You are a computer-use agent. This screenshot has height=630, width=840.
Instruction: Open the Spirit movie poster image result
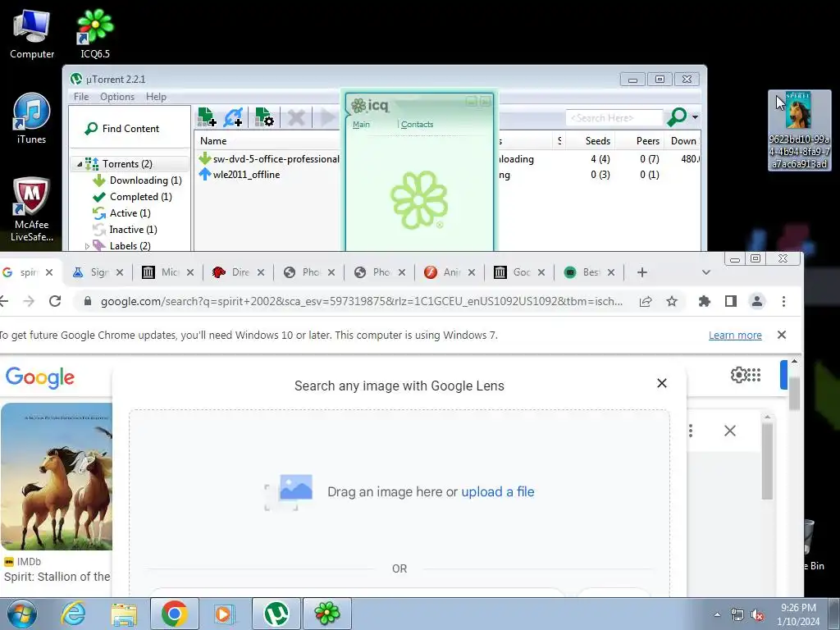coord(57,477)
